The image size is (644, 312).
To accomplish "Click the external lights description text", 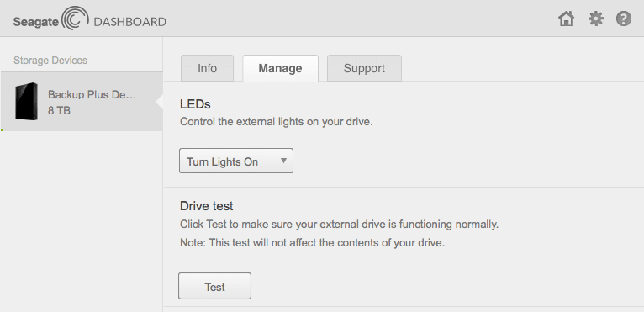I will tap(277, 122).
